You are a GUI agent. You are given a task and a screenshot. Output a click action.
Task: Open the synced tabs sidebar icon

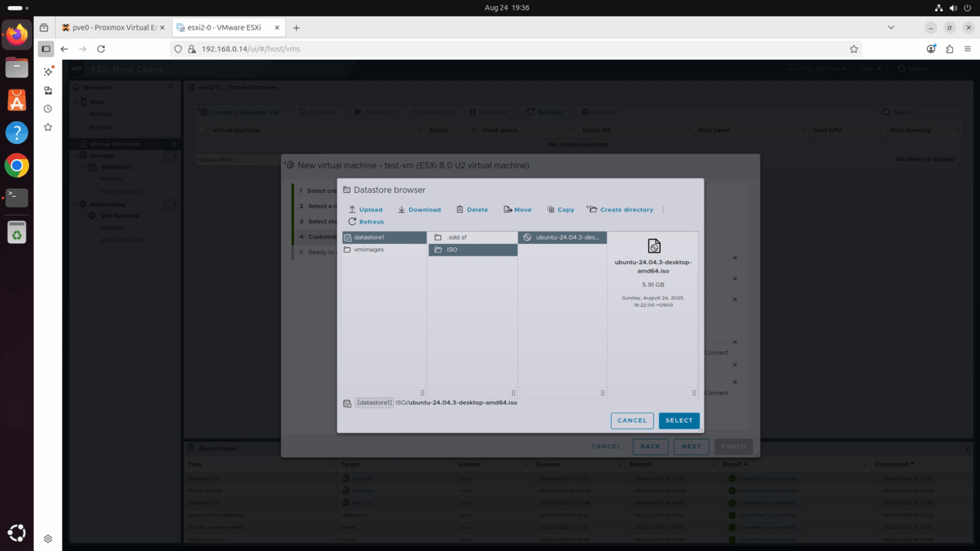tap(47, 90)
